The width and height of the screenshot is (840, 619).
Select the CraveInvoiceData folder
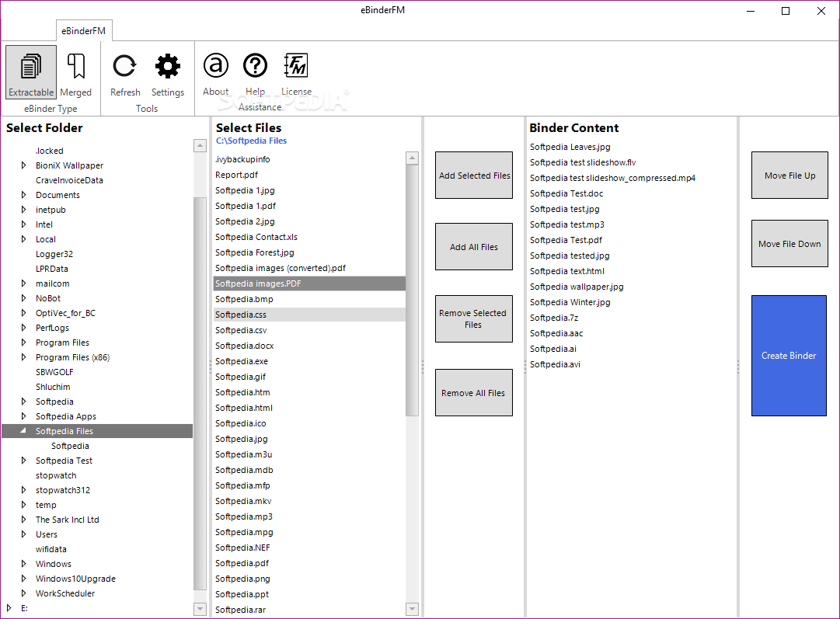click(x=69, y=180)
